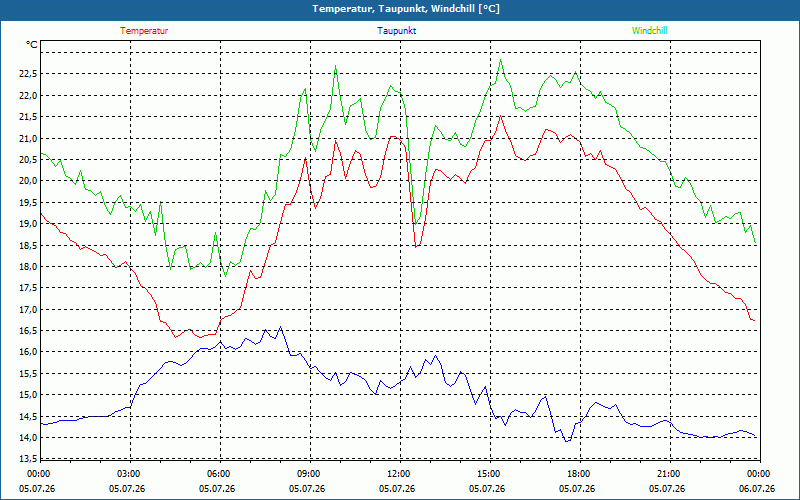Select the 15:00 time axis label
The width and height of the screenshot is (800, 500).
[490, 474]
